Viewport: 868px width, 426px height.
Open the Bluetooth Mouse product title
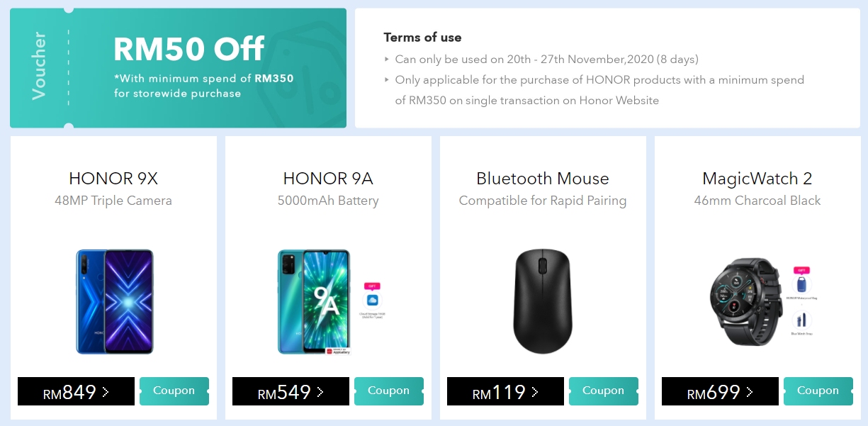(x=543, y=179)
